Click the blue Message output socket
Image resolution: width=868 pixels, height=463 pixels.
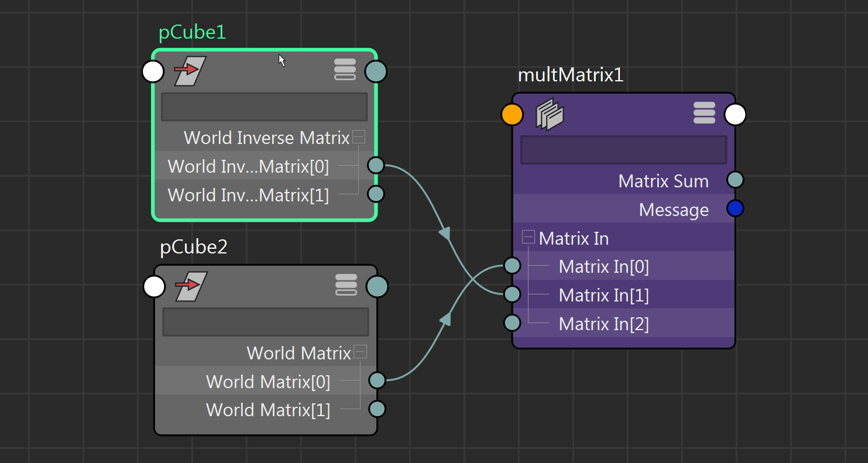pos(735,208)
